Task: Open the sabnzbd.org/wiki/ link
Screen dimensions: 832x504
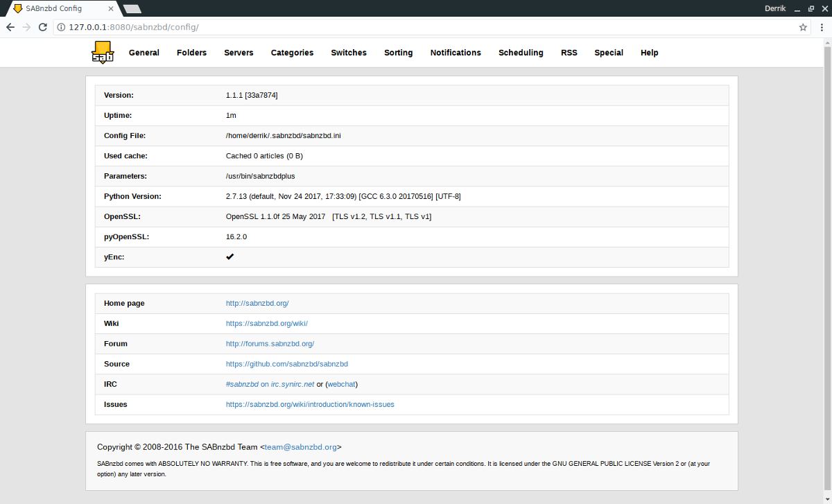Action: click(267, 324)
